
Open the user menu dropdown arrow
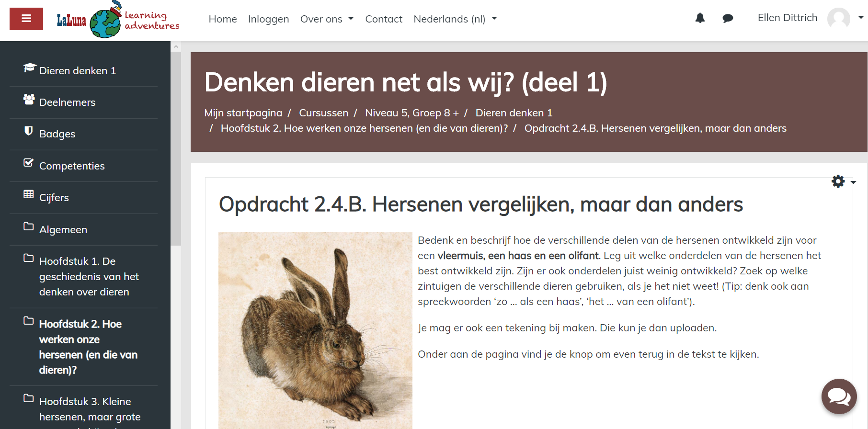pyautogui.click(x=861, y=17)
